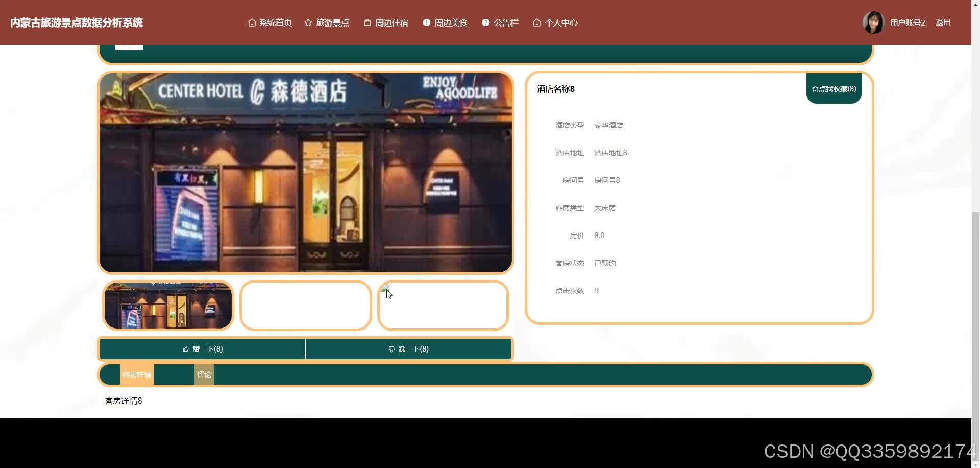Click the 豪华酒店 hotel type value
Viewport: 980px width, 468px height.
(608, 125)
